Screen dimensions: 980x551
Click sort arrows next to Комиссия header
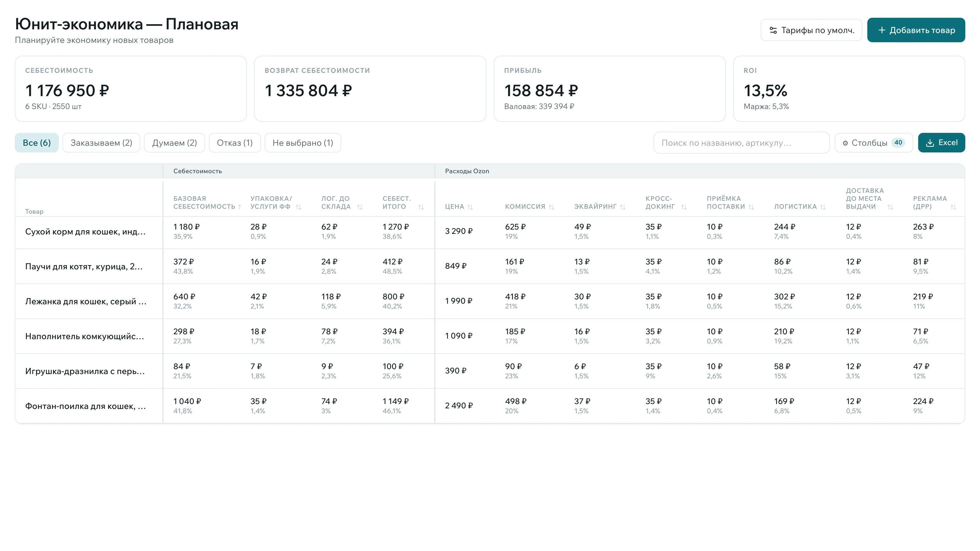pos(552,207)
